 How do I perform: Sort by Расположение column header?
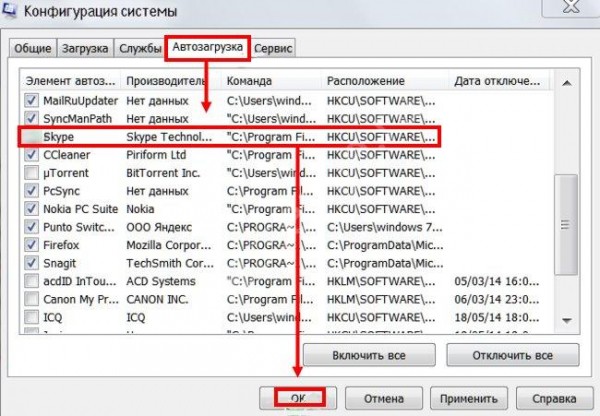[385, 81]
